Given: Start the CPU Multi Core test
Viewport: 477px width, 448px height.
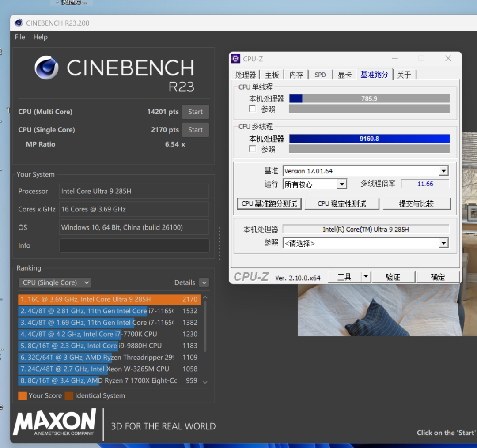Looking at the screenshot, I should pyautogui.click(x=195, y=112).
